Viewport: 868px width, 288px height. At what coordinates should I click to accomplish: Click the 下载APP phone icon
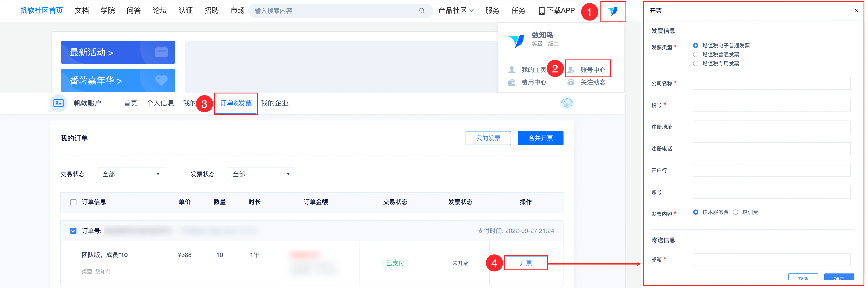[541, 11]
